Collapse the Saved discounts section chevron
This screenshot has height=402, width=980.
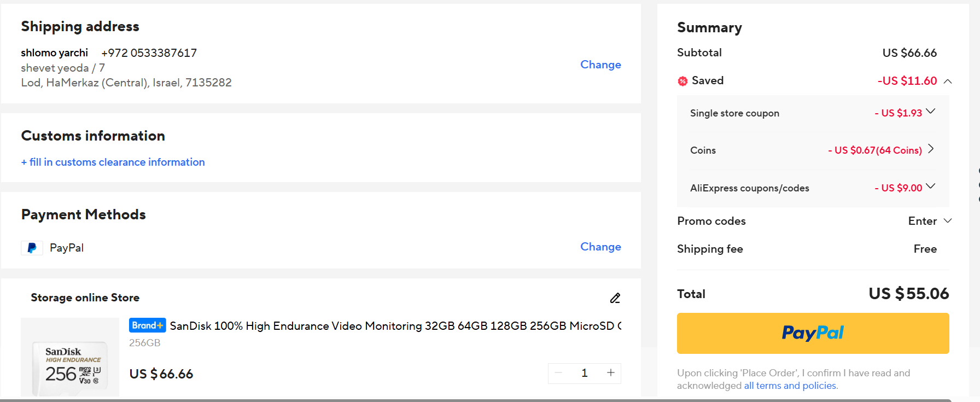(948, 81)
